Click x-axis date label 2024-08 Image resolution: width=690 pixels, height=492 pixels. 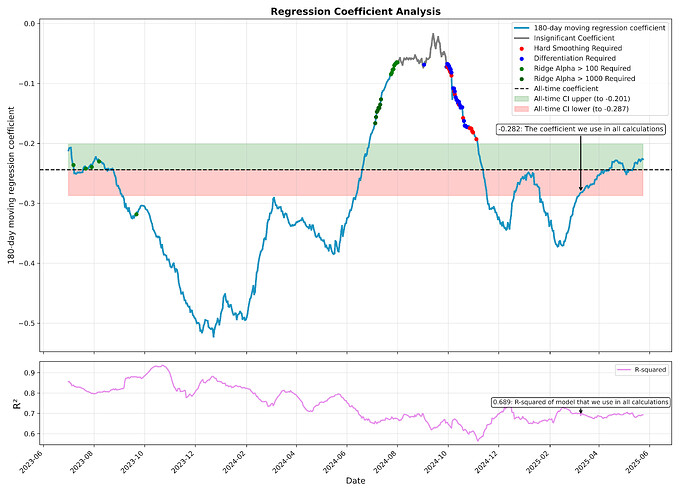pos(386,462)
